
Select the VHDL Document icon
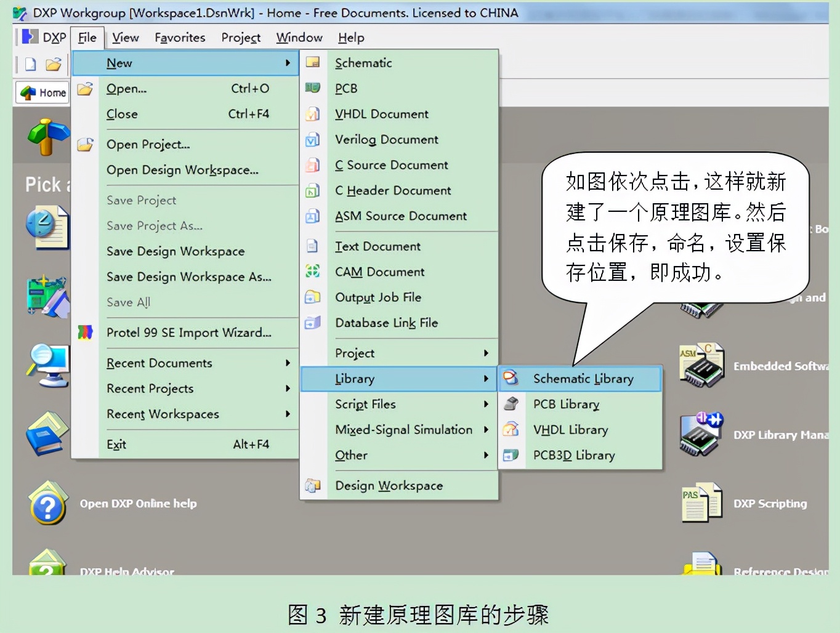point(313,114)
